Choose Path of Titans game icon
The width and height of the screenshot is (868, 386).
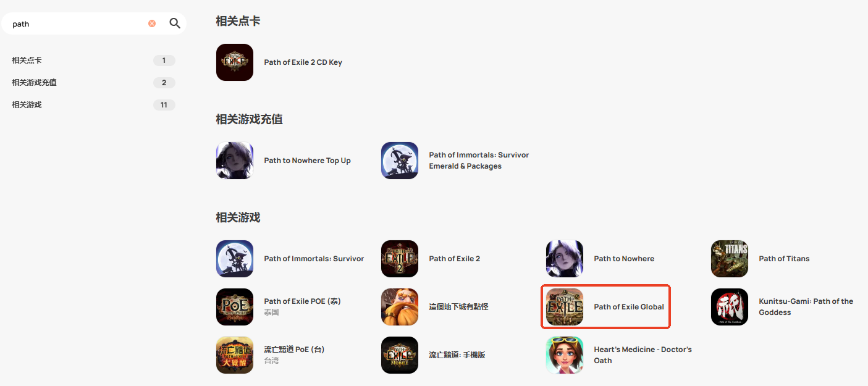(730, 259)
